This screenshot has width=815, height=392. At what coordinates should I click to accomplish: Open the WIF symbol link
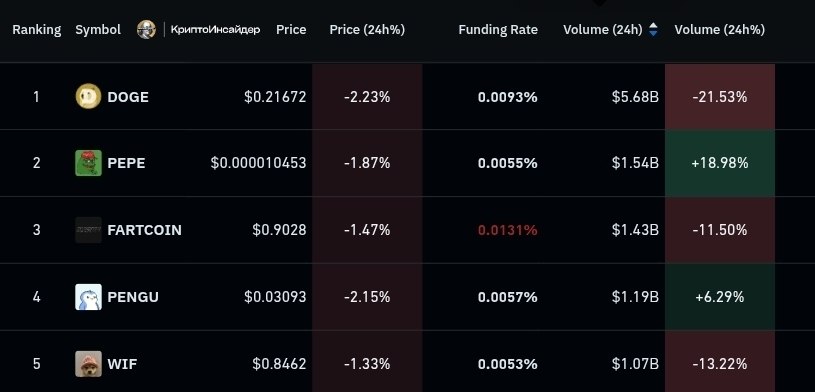click(x=122, y=364)
